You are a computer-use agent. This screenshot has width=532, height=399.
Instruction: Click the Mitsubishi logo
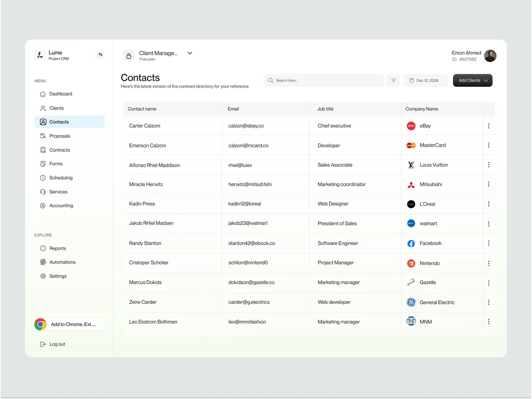coord(411,184)
